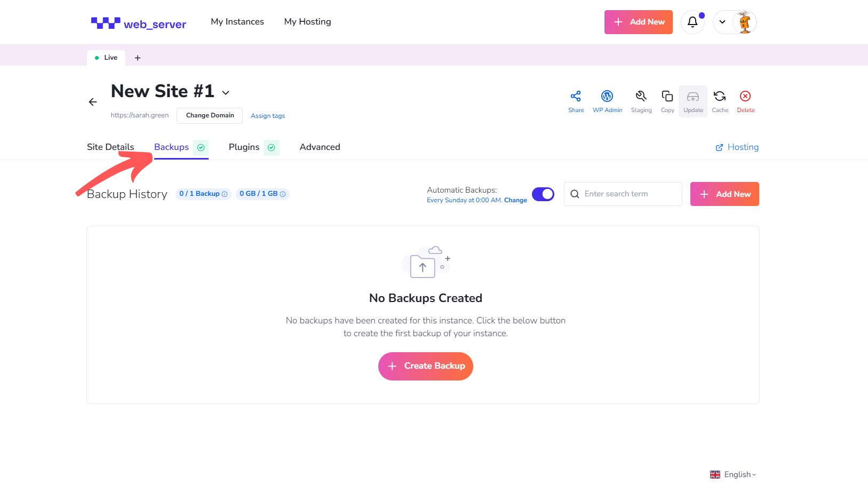
Task: Switch to the Plugins tab
Action: pos(244,147)
